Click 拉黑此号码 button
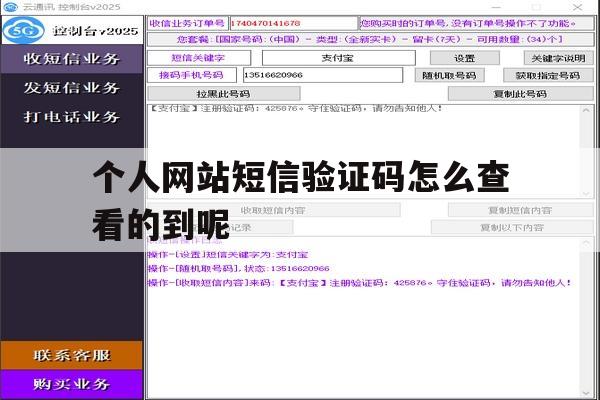 [x=223, y=94]
